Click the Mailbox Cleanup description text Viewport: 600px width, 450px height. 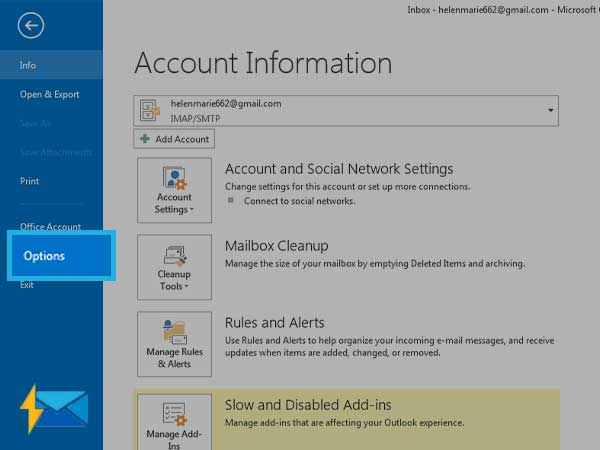(x=375, y=264)
